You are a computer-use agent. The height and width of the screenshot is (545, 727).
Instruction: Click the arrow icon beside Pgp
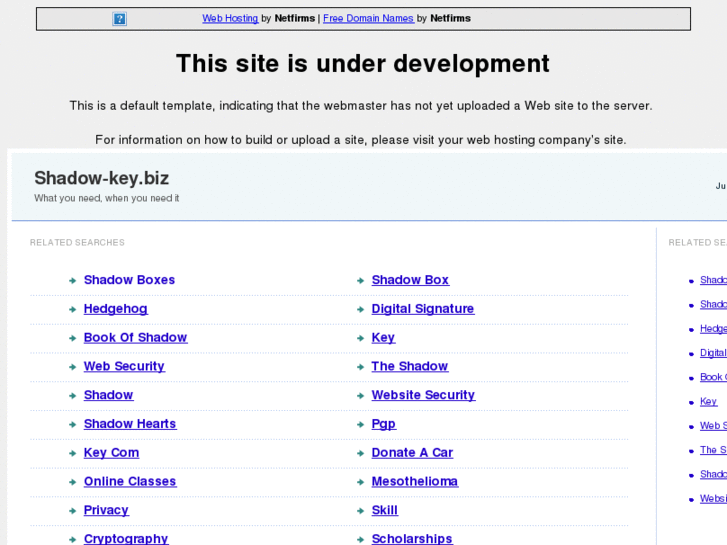tap(360, 424)
